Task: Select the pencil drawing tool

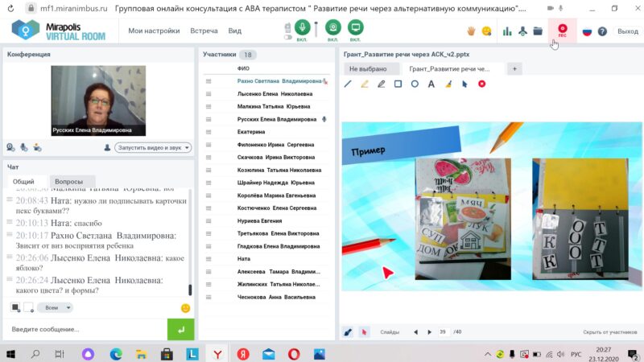Action: (x=381, y=84)
